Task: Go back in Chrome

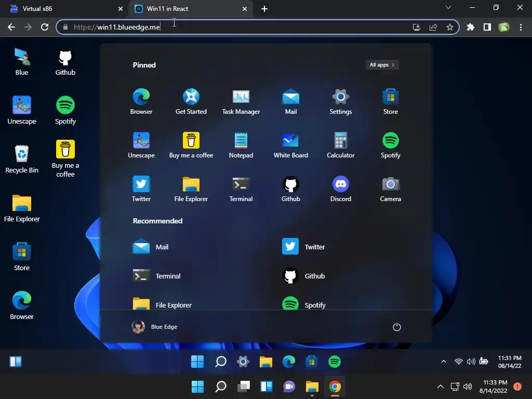Action: tap(11, 27)
